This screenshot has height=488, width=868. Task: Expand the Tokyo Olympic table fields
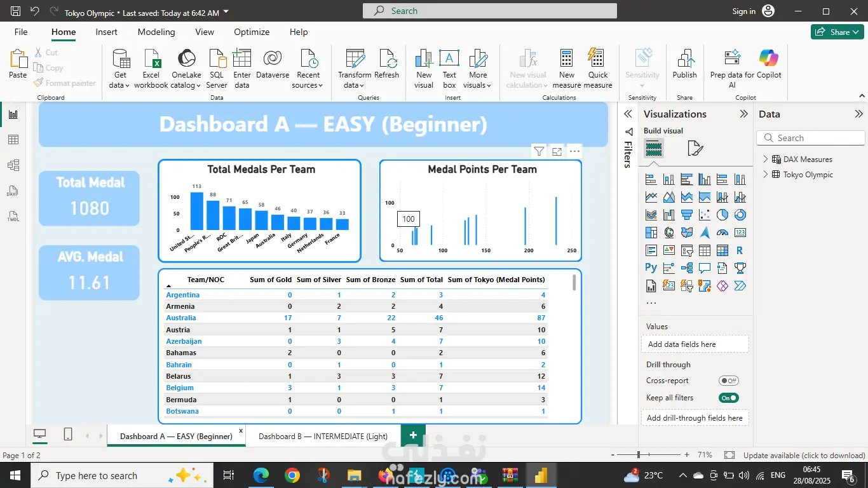click(766, 175)
